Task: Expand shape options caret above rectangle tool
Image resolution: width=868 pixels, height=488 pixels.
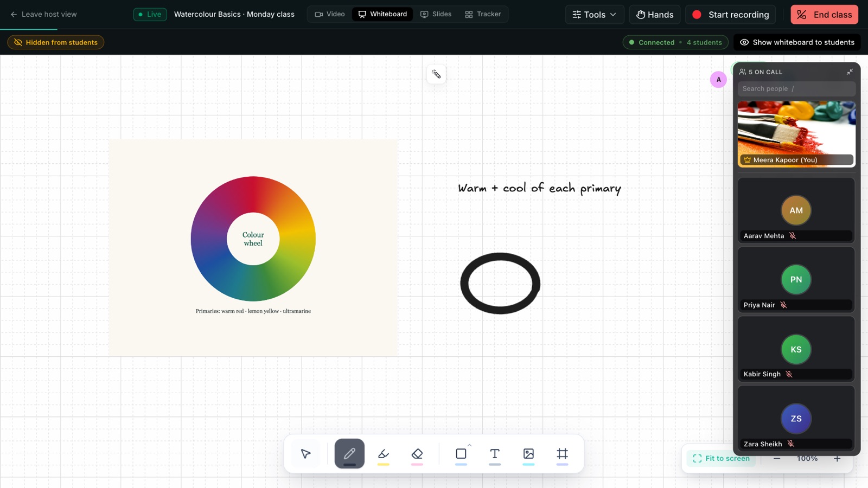Action: 469,445
